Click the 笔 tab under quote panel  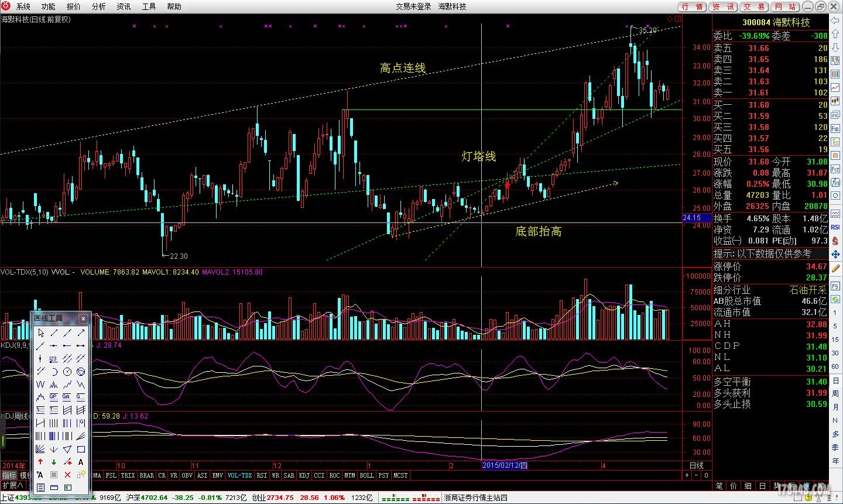click(719, 486)
